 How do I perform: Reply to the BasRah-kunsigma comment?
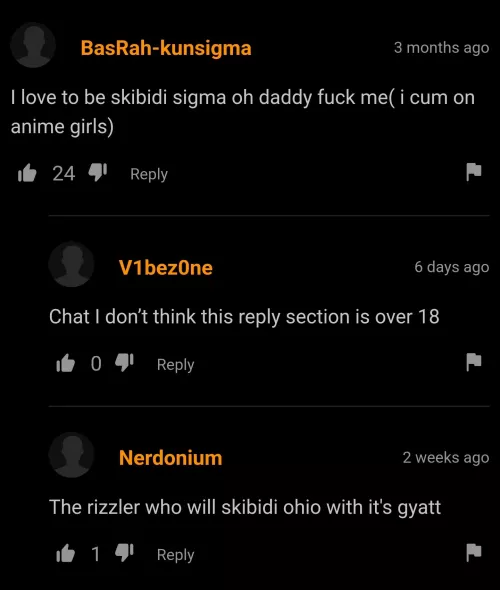click(x=149, y=174)
